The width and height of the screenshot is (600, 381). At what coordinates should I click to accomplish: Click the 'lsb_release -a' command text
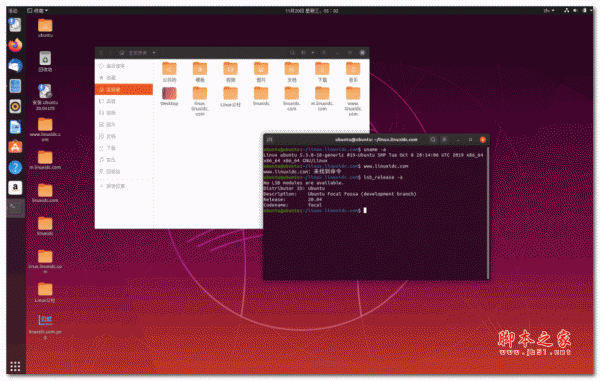click(x=383, y=177)
